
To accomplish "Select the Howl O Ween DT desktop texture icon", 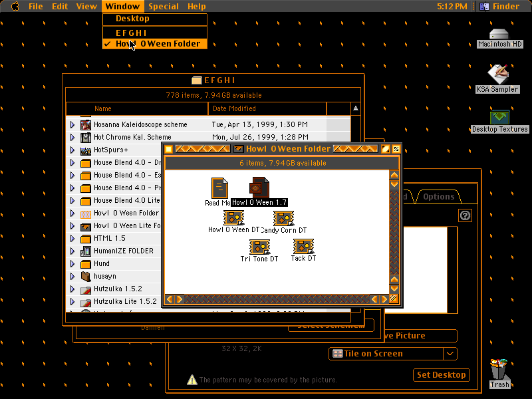I will 233,217.
